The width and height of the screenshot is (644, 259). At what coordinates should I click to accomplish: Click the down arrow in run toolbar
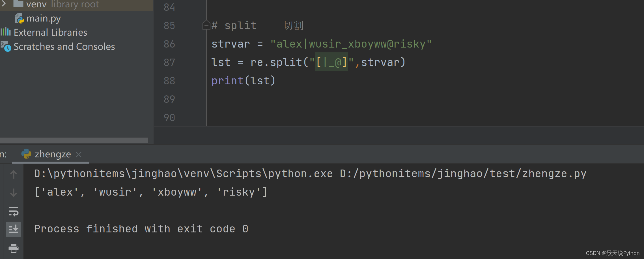pyautogui.click(x=13, y=193)
